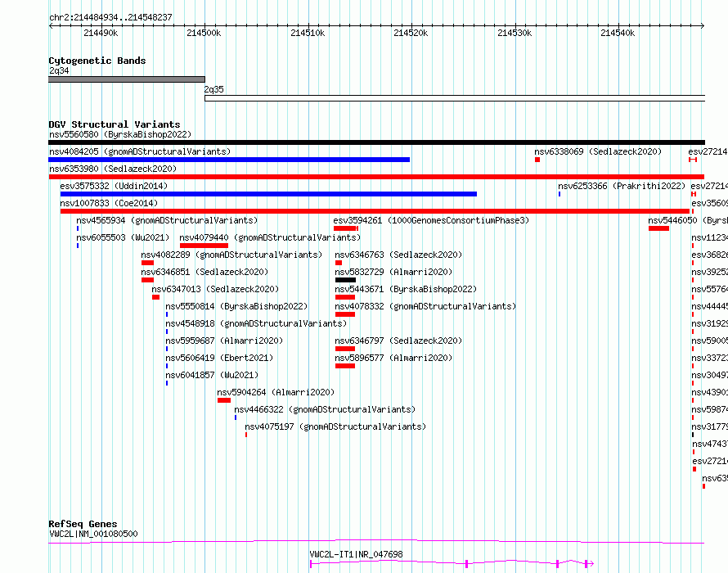
Task: Select the 2q34 cytogenetic band bar
Action: coord(127,79)
